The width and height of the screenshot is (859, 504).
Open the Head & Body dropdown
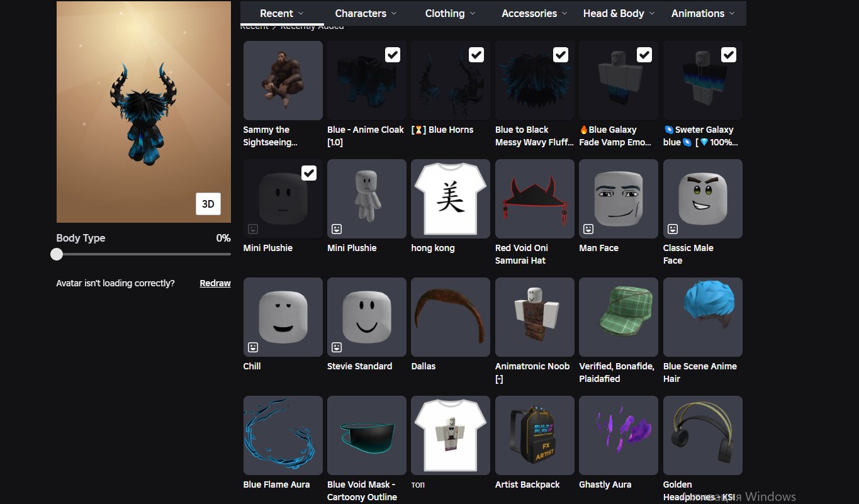tap(619, 13)
